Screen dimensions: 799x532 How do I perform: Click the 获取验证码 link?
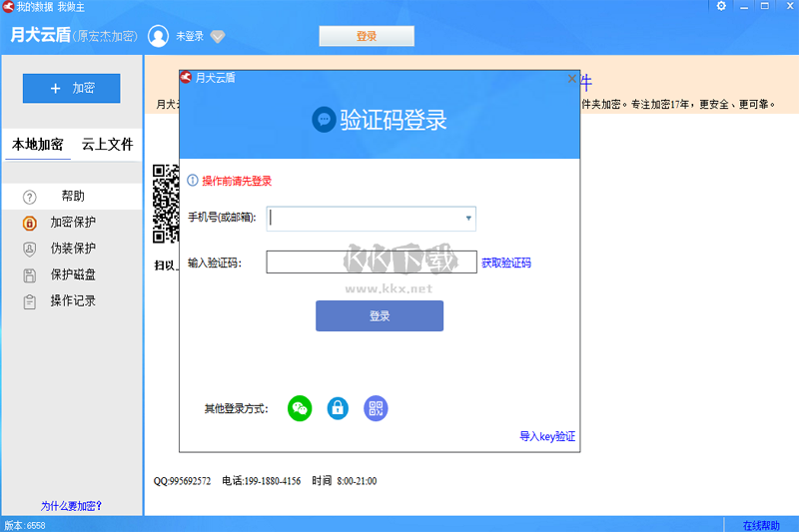[506, 263]
